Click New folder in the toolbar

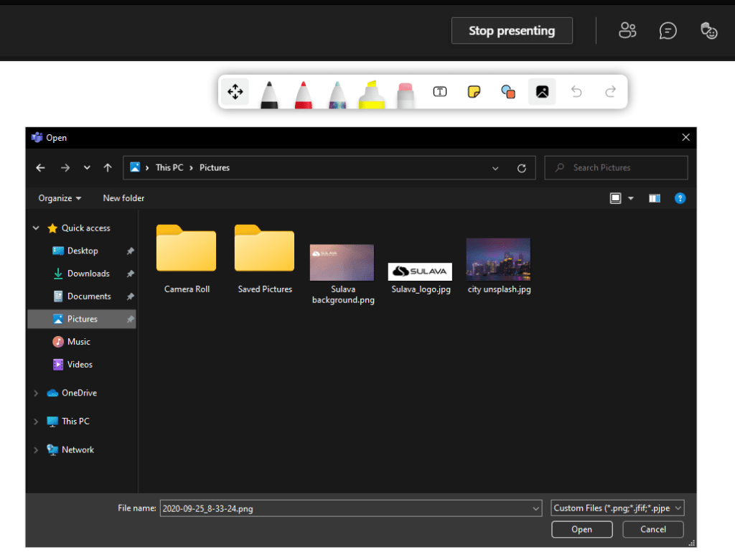[123, 198]
